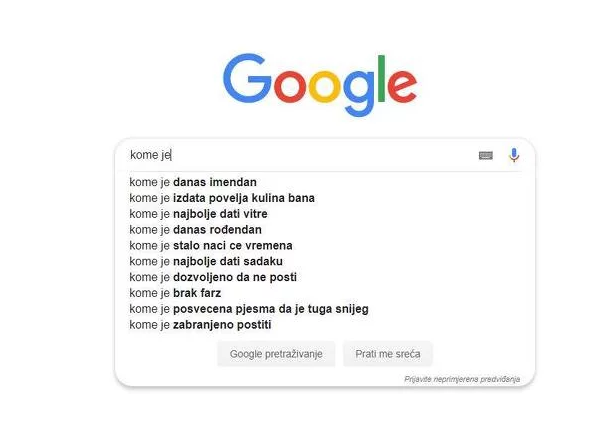The width and height of the screenshot is (614, 442).
Task: Choose 'kome je izdata povelja kulina bana'
Action: (x=222, y=198)
